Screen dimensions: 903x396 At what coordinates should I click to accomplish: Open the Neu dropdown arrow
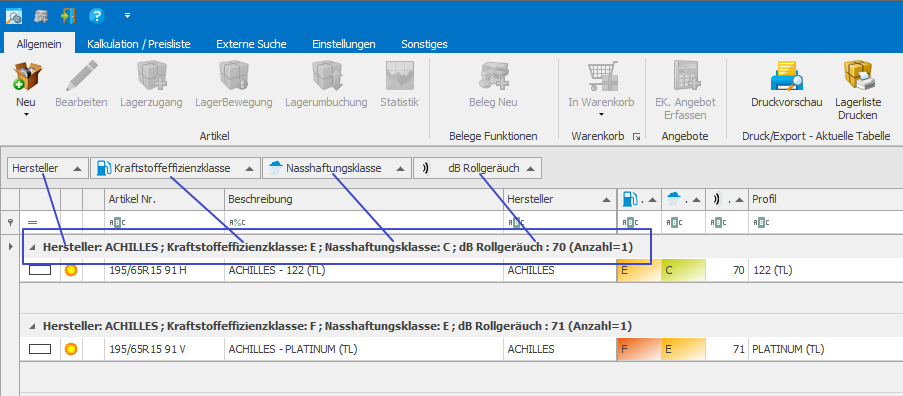(26, 115)
